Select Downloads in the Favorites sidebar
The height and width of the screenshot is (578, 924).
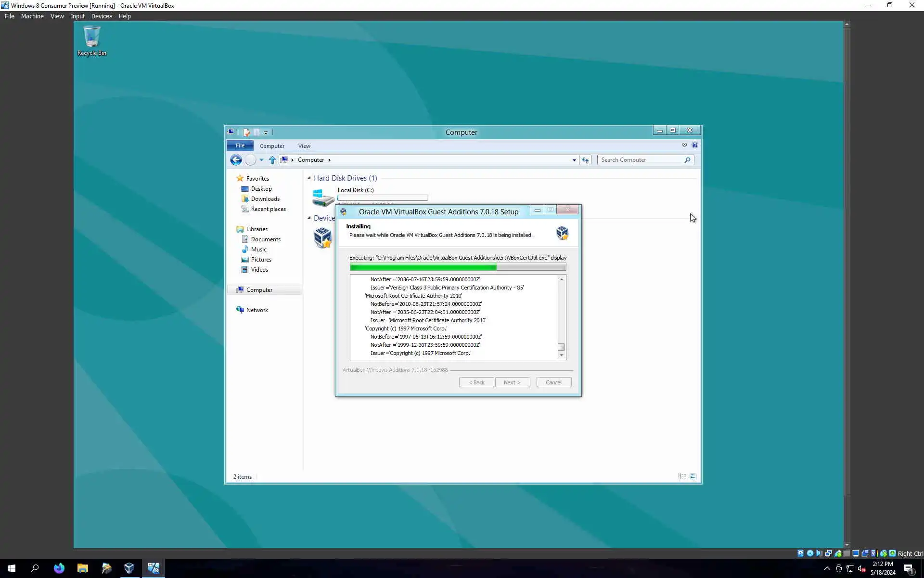click(x=265, y=199)
